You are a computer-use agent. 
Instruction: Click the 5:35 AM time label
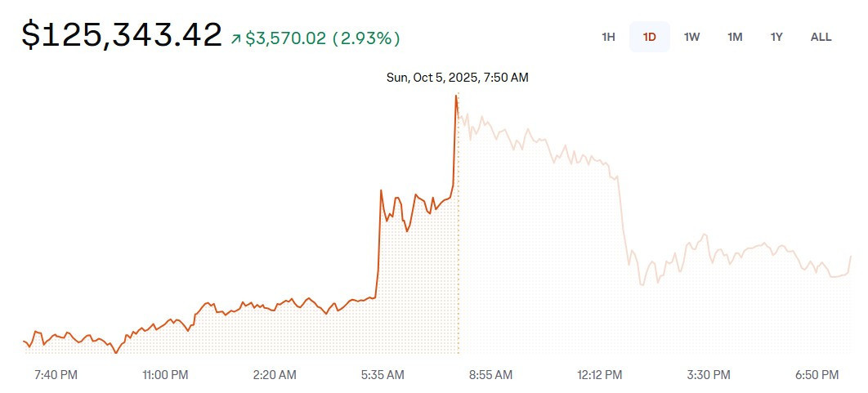coord(383,375)
